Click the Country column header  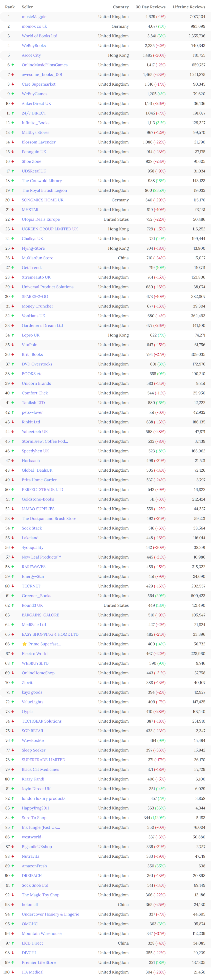[121, 7]
